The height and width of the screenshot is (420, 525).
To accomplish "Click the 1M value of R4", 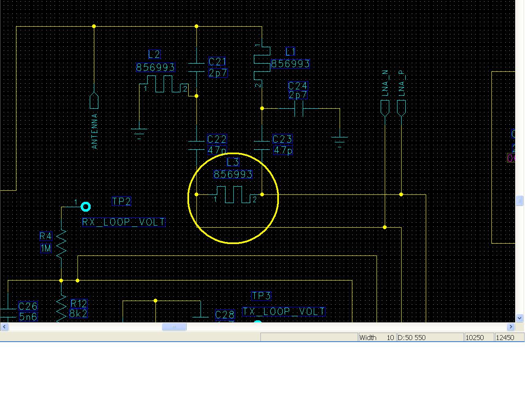I will 46,248.
